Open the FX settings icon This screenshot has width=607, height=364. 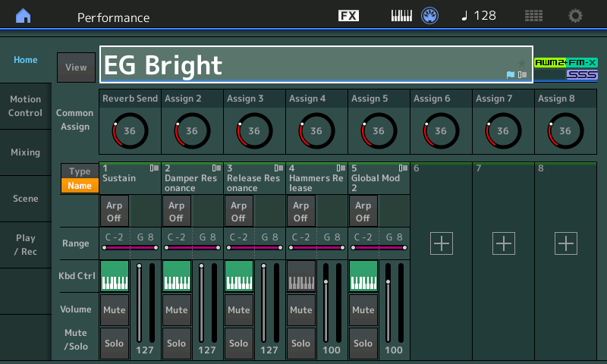[x=348, y=16]
